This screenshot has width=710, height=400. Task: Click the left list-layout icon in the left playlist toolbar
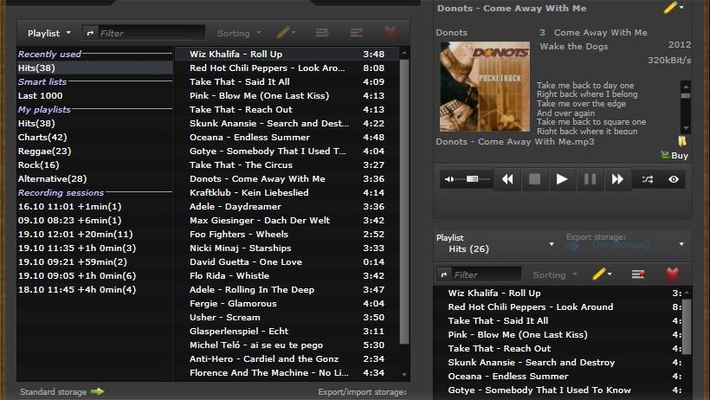pyautogui.click(x=322, y=33)
